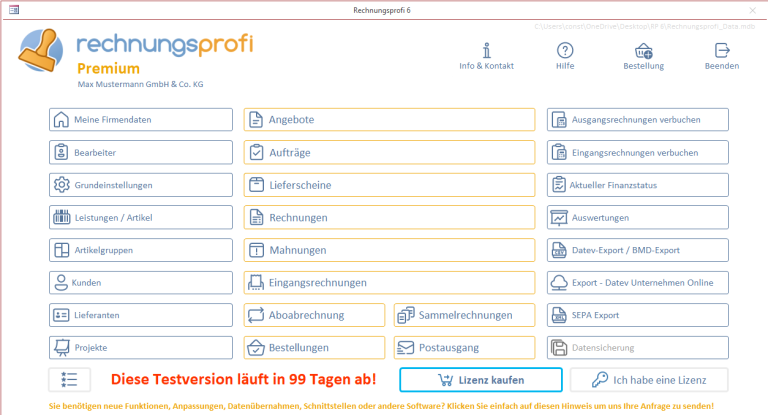Open Export - Datev Unternehmen Online
Image resolution: width=768 pixels, height=415 pixels.
(x=638, y=283)
